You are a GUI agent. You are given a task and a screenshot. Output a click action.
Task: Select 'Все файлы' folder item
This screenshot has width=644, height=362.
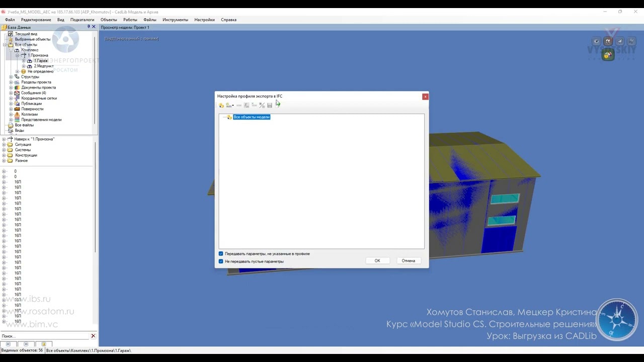[x=24, y=125]
